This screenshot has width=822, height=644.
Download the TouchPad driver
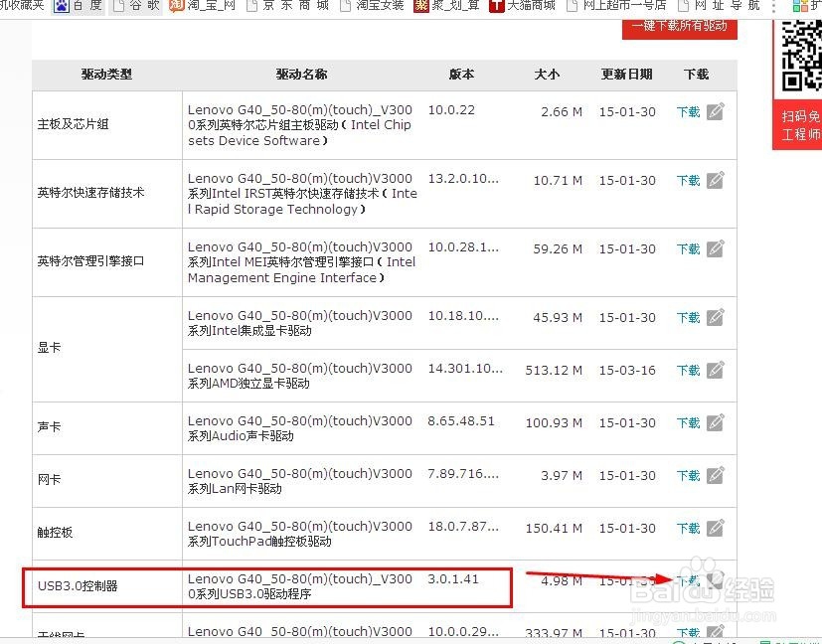689,528
